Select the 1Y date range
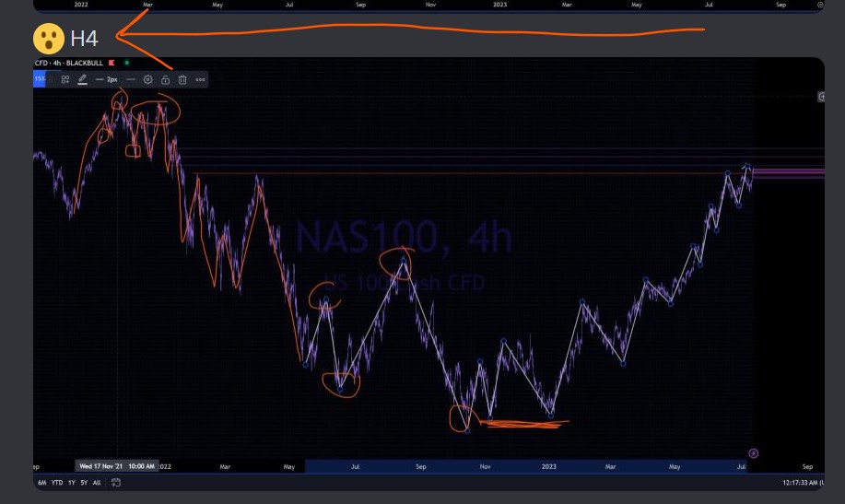 click(x=72, y=483)
